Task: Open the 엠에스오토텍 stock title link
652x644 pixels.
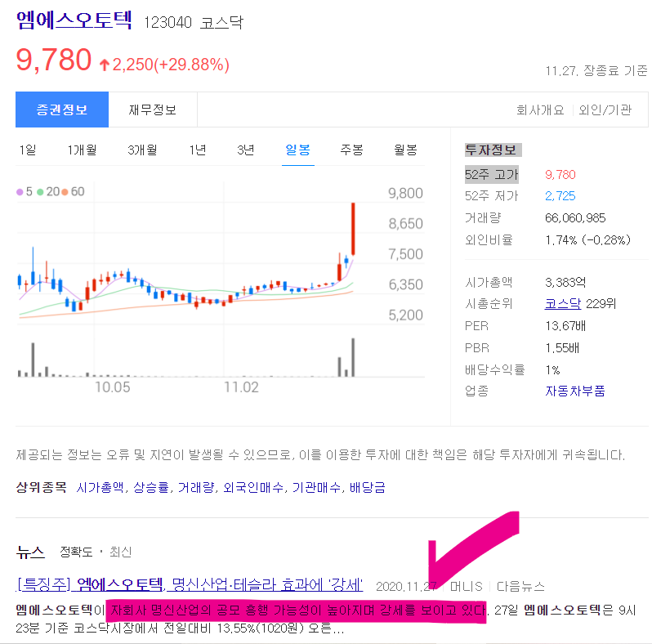Action: coord(74,20)
